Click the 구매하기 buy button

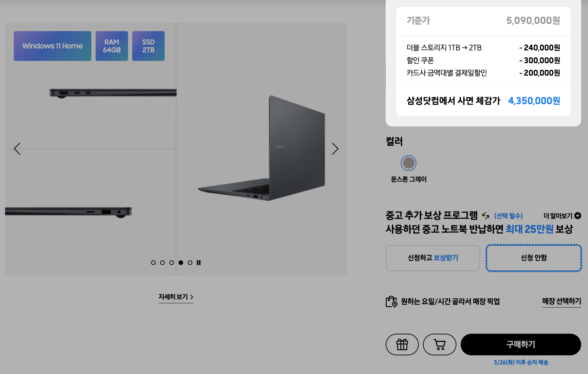tap(521, 345)
